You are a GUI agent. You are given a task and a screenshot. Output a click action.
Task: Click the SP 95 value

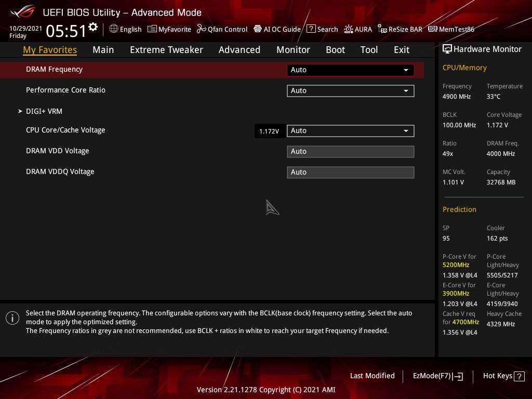(x=446, y=238)
